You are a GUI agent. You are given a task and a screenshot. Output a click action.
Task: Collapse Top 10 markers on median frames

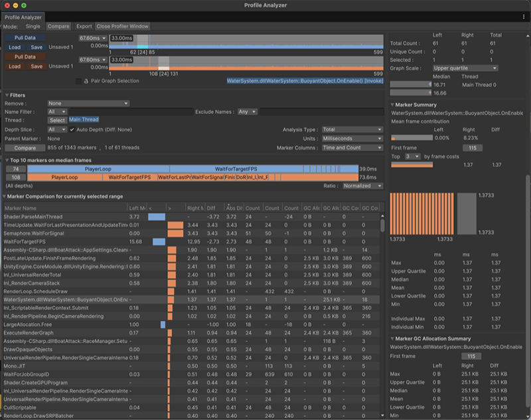[x=7, y=161]
